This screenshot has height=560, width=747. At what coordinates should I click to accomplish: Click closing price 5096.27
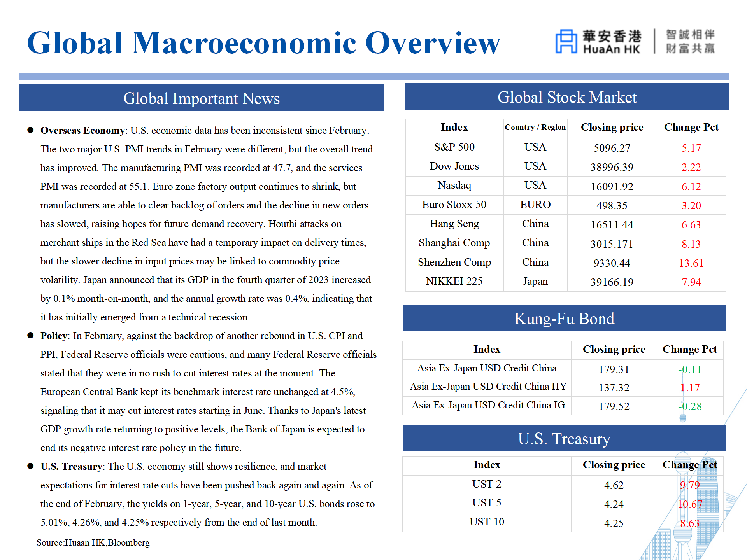point(612,148)
